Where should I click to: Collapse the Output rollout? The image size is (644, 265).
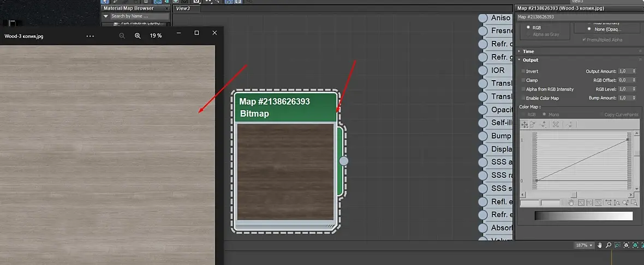click(530, 60)
